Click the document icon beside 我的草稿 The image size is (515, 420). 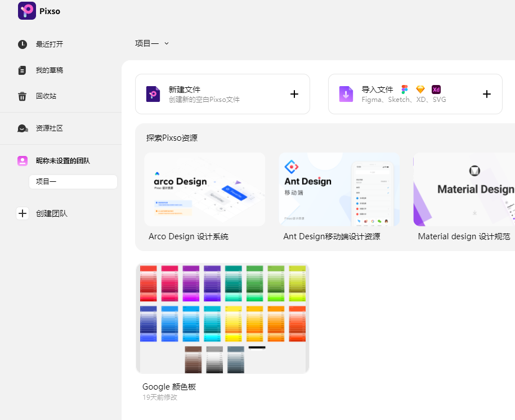click(x=22, y=70)
